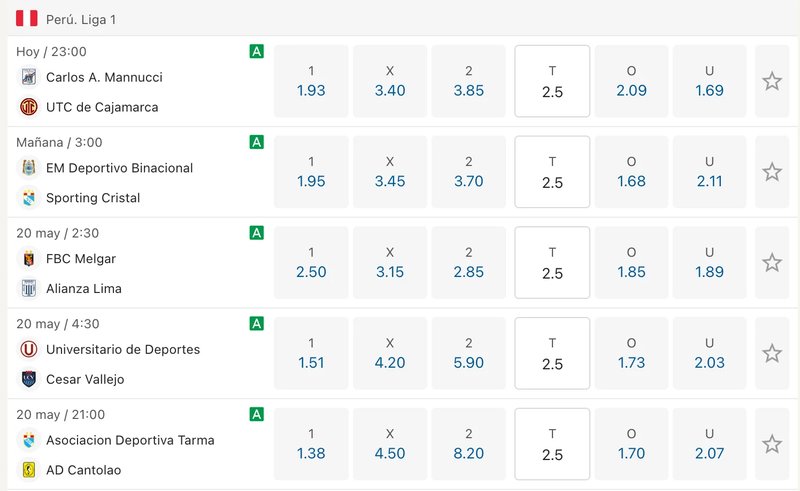Click green A badge on Mannucci match

click(x=257, y=51)
